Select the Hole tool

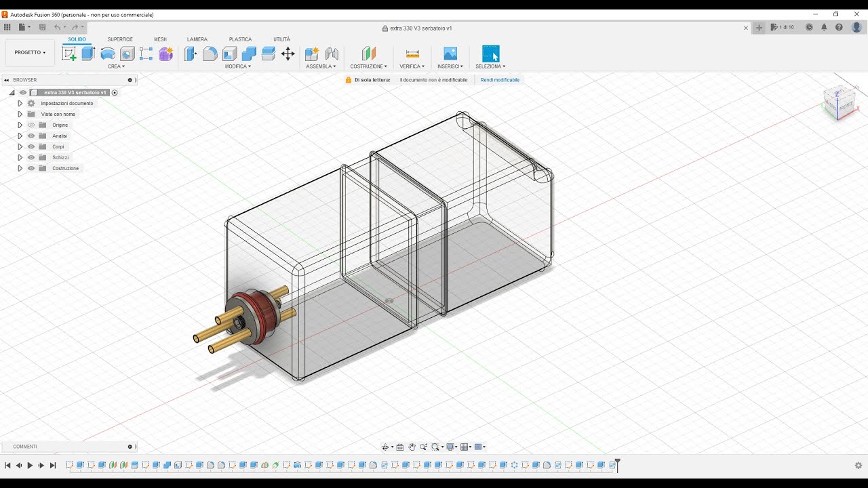click(127, 54)
